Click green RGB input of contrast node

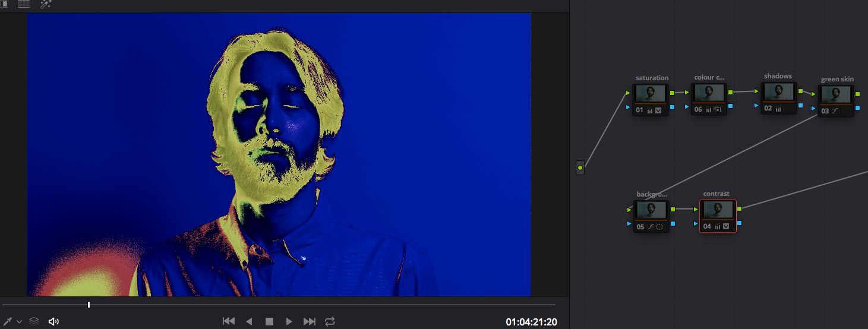696,209
